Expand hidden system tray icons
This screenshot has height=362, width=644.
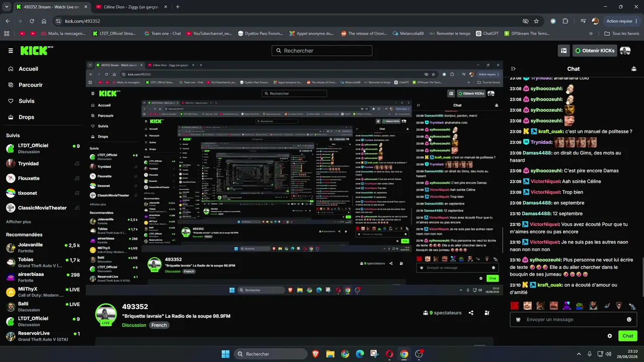click(579, 354)
